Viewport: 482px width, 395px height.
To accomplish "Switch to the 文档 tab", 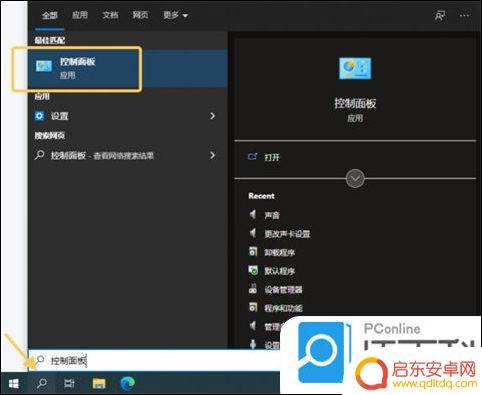I will (x=110, y=15).
